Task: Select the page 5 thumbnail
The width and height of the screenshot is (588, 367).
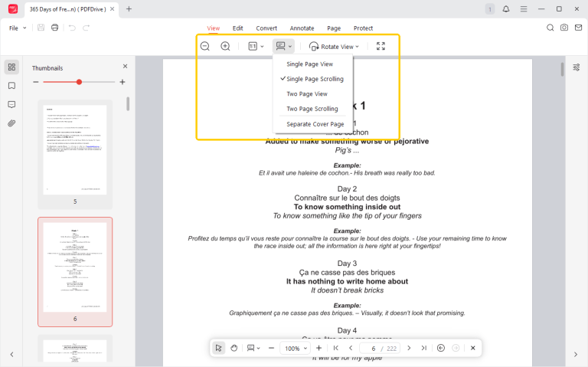Action: [75, 149]
